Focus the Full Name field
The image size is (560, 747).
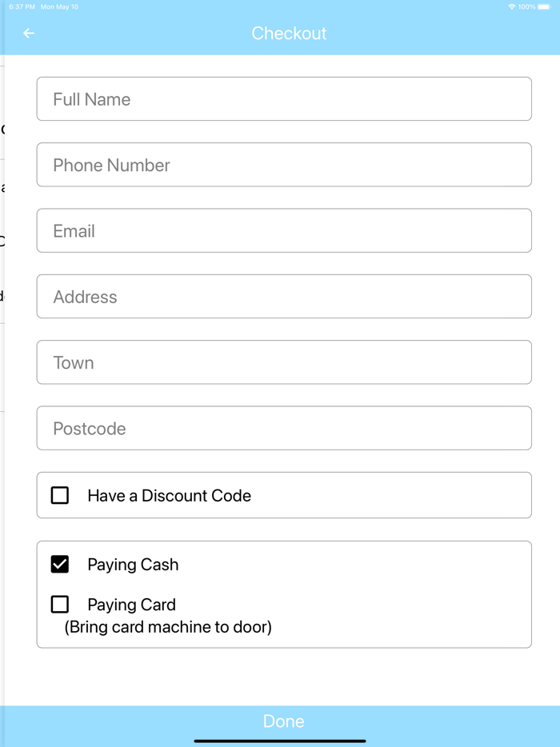284,99
